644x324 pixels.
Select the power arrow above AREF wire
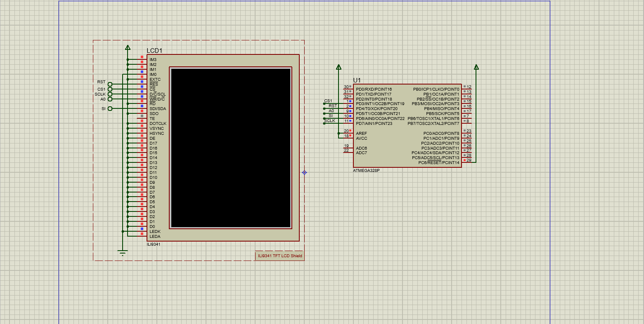[339, 67]
